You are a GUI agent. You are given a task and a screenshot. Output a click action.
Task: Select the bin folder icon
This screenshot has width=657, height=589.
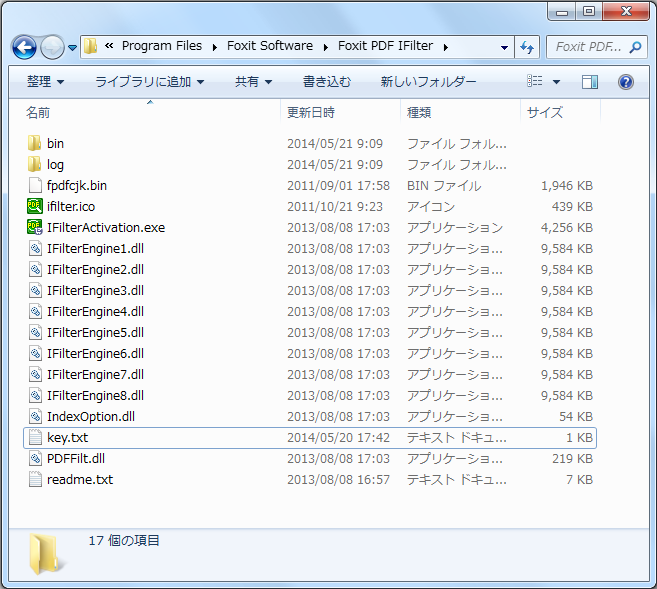tap(35, 143)
